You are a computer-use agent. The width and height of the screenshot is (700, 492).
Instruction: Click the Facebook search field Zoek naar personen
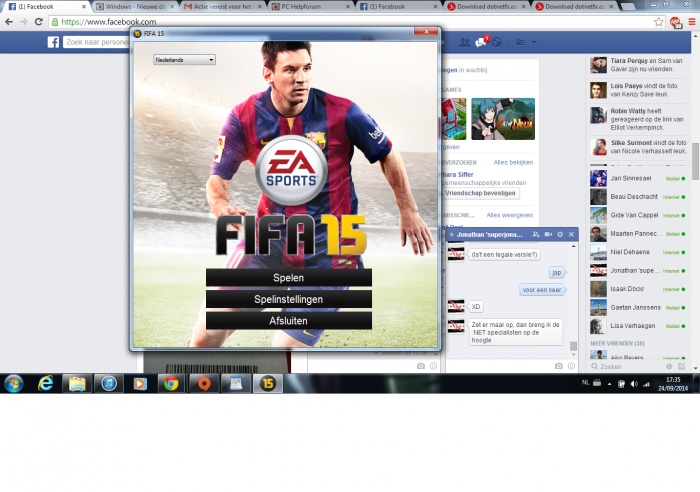tap(96, 42)
